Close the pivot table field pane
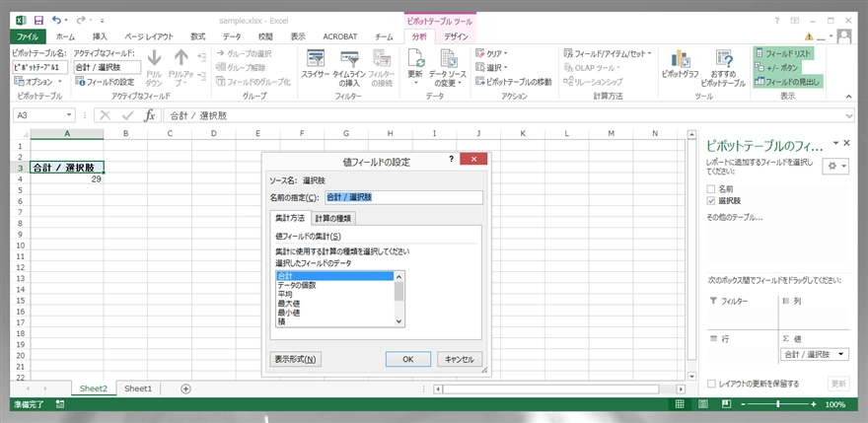Screen dimensions: 868x423 pyautogui.click(x=846, y=143)
